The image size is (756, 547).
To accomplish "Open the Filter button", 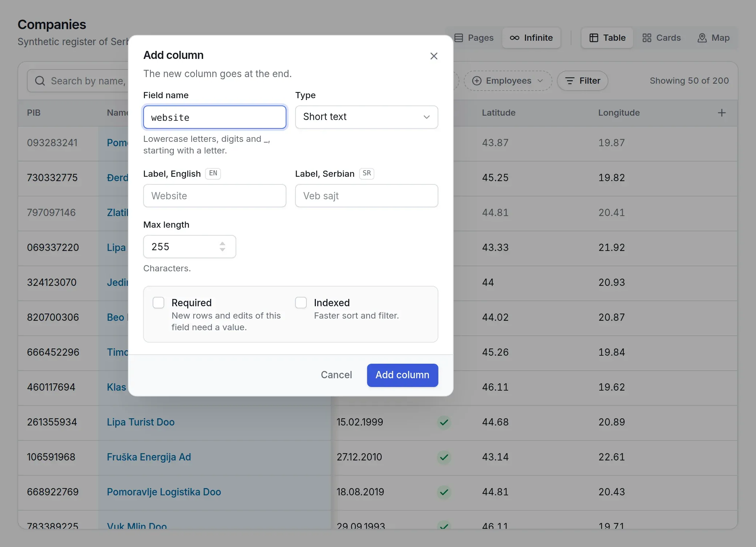I will click(583, 81).
